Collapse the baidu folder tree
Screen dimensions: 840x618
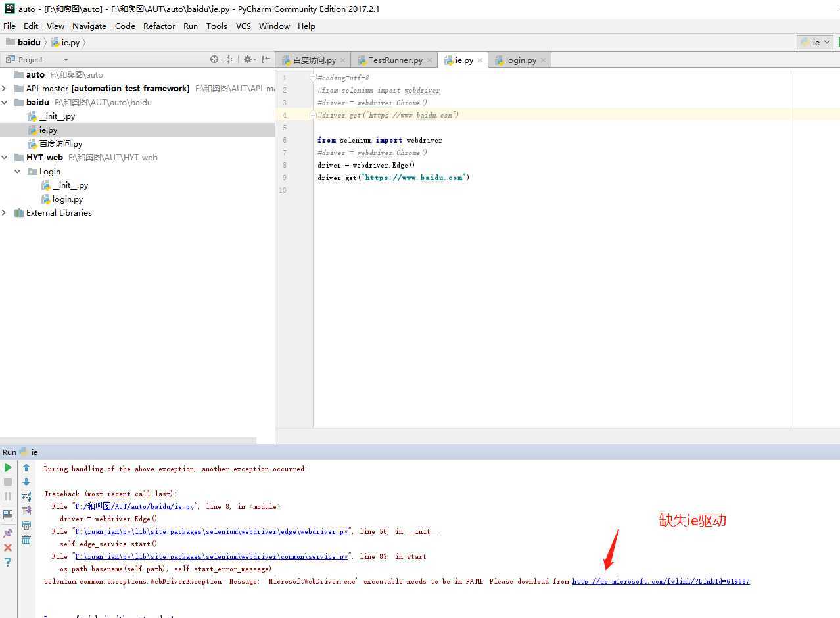(x=5, y=102)
